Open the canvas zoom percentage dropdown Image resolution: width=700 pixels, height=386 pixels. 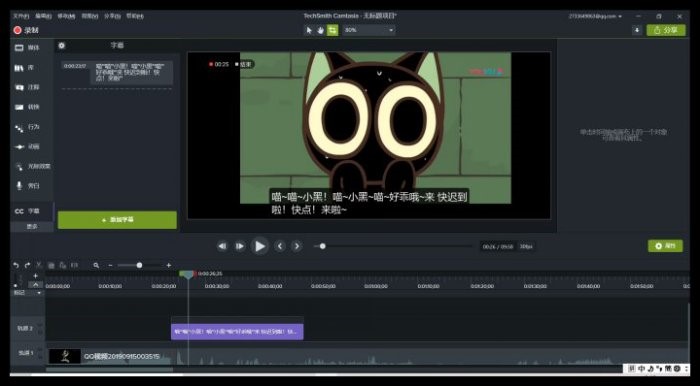[x=369, y=30]
